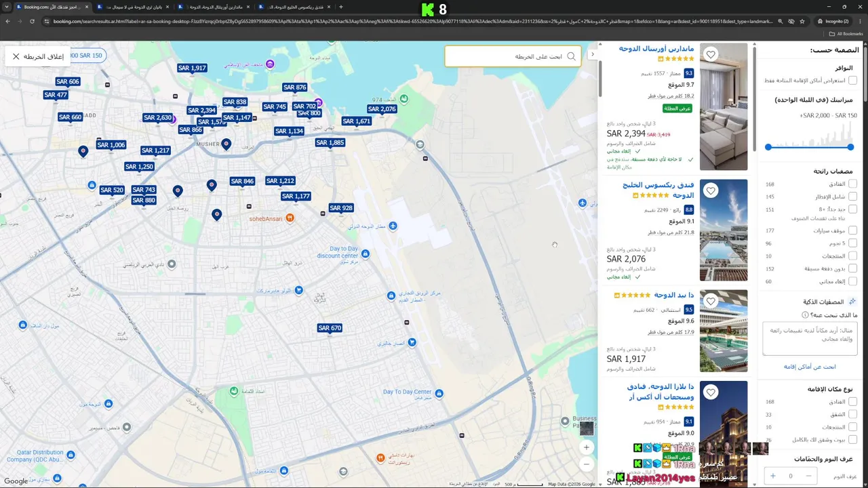Click the SAR 520 price pin
The width and height of the screenshot is (868, 488).
click(x=112, y=190)
